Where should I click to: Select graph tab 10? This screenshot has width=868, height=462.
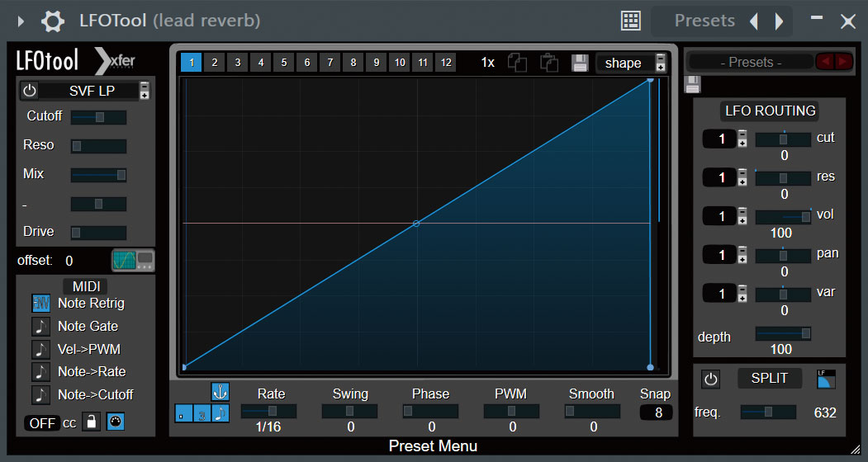(x=400, y=63)
